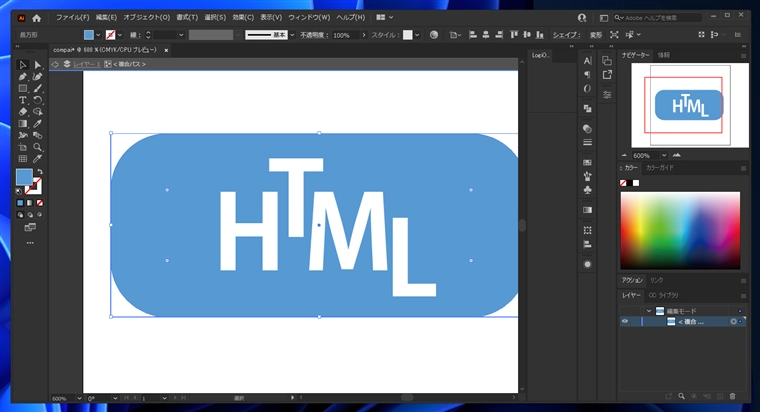Select the Direct Selection tool

click(37, 65)
